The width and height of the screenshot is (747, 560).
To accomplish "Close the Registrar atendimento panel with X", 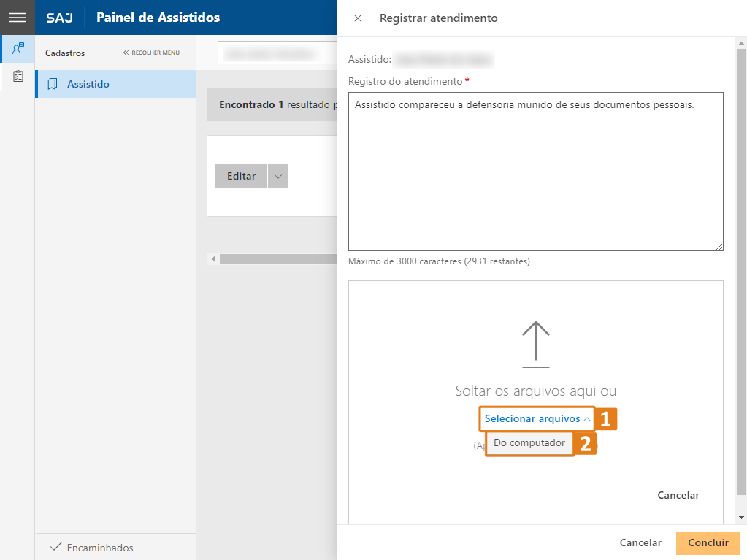I will [x=358, y=18].
